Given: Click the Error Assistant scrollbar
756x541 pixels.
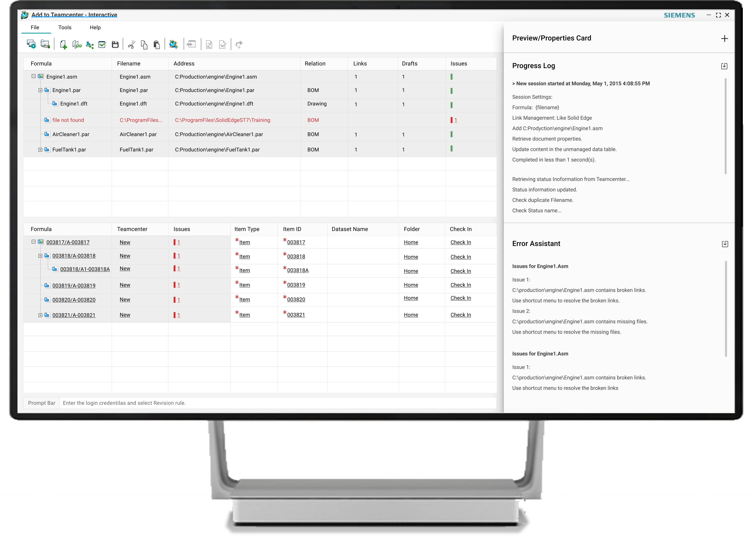Looking at the screenshot, I should (726, 309).
